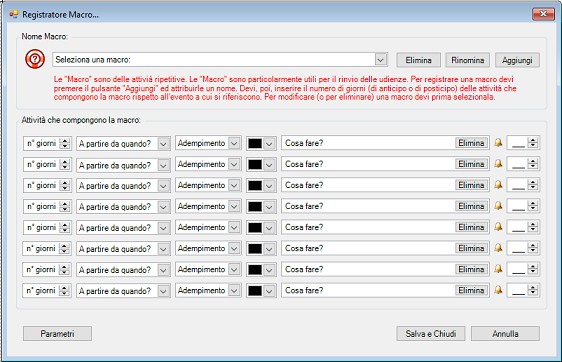Expand the Adempimento dropdown in the fifth row
This screenshot has width=562, height=362.
(234, 227)
